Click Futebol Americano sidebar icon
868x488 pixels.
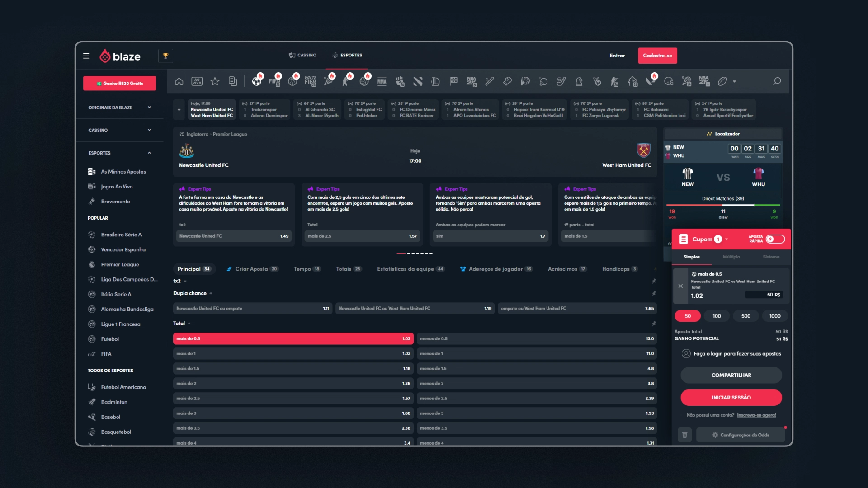pos(92,387)
